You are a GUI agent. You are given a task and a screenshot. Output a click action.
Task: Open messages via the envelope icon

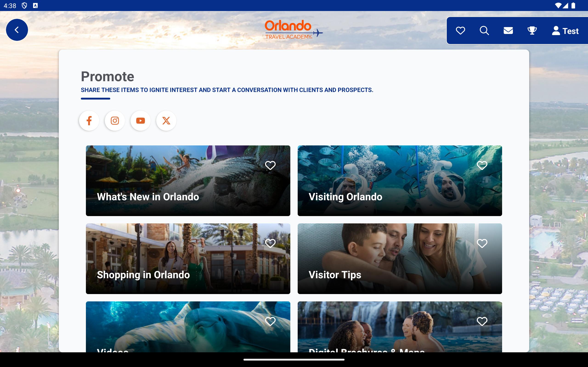click(x=508, y=31)
